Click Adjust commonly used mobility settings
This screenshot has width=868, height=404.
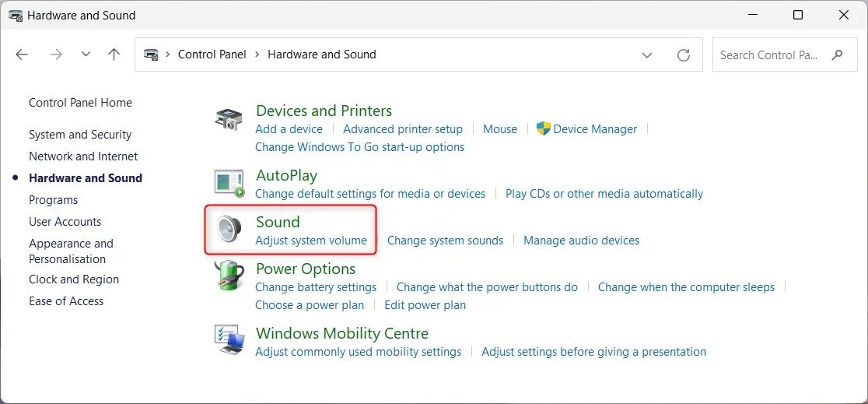click(x=358, y=352)
